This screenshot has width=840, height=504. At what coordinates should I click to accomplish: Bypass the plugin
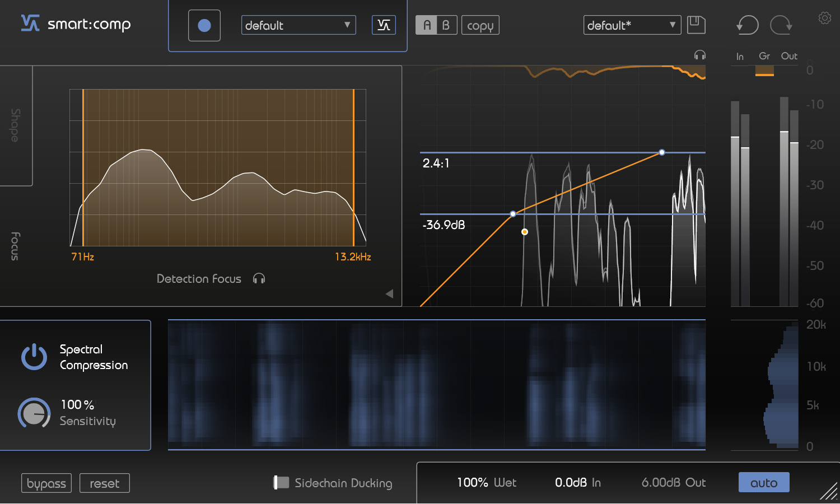point(46,483)
